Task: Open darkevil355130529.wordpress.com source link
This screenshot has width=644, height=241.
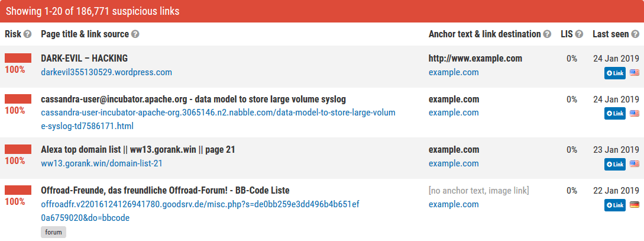Action: tap(106, 72)
